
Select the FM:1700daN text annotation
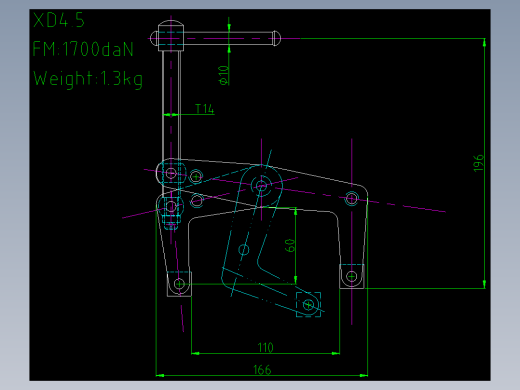tap(83, 49)
